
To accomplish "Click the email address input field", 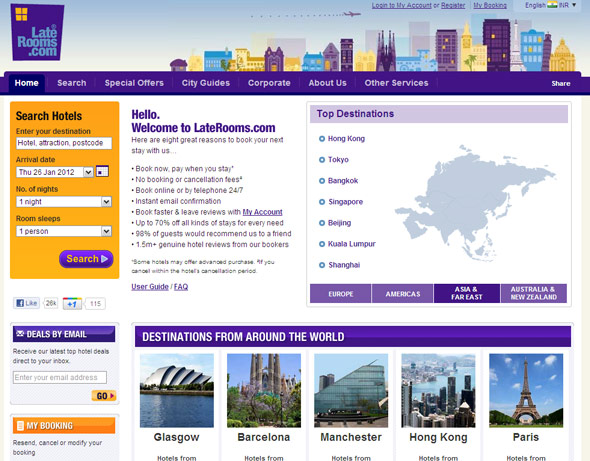I will (x=60, y=377).
